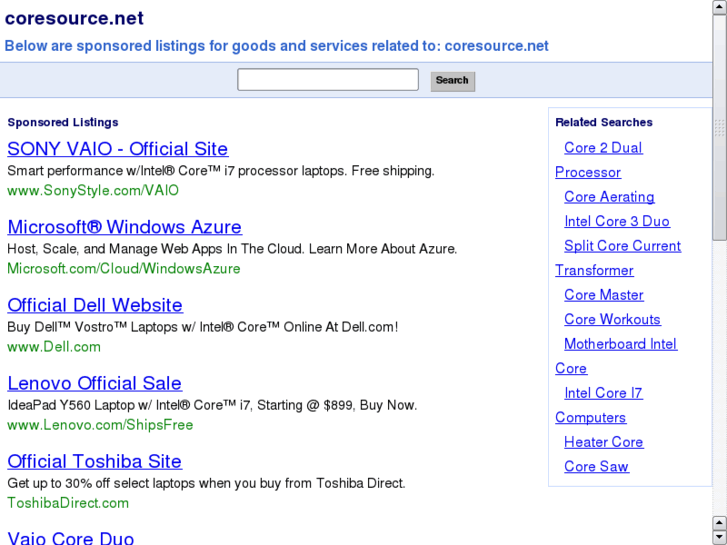
Task: Click 'Get up to 30% off' Toshiba text
Action: pyautogui.click(x=206, y=483)
